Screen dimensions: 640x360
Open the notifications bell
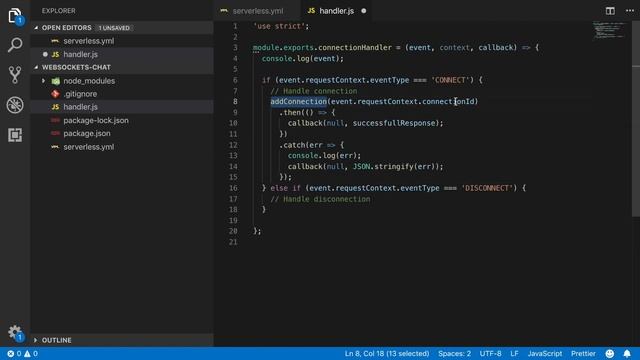[627, 353]
